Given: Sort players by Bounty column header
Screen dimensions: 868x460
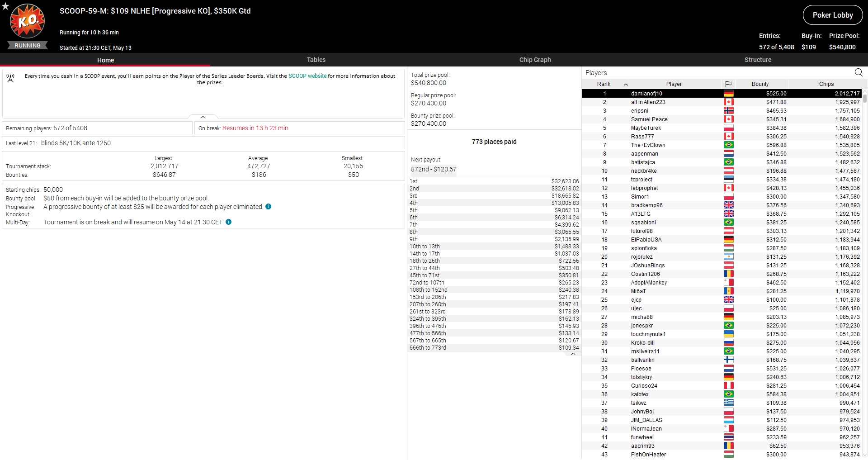Looking at the screenshot, I should [x=760, y=84].
